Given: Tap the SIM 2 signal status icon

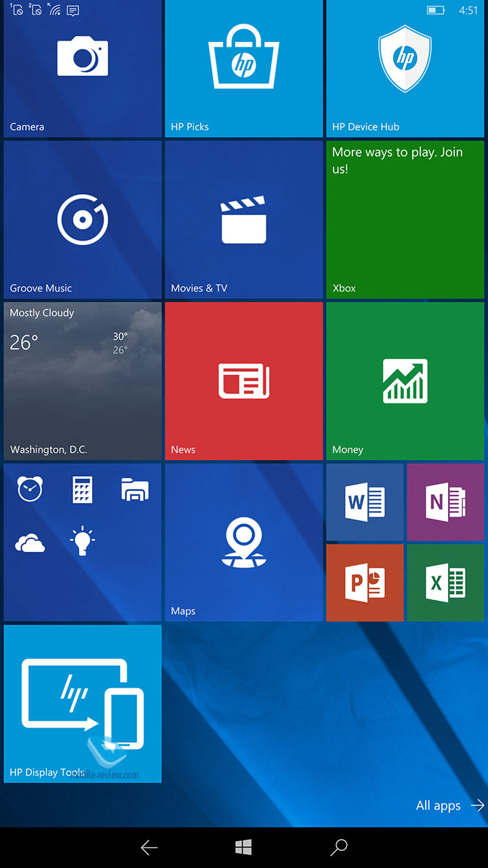Looking at the screenshot, I should 36,10.
